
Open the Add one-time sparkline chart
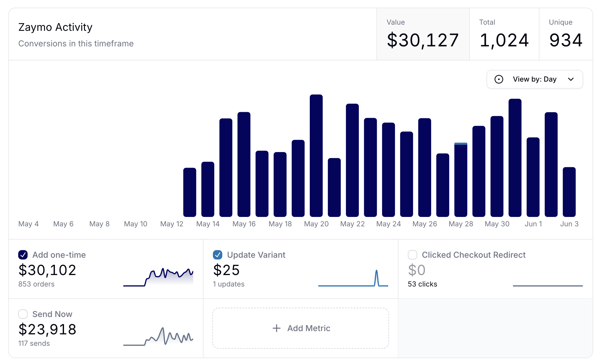158,277
